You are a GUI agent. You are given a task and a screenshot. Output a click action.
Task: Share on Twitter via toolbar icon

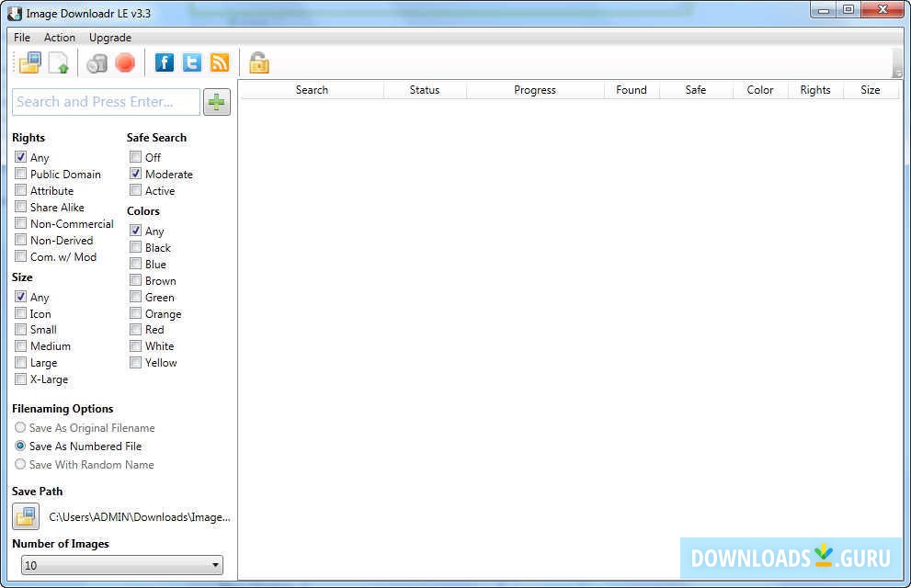191,62
